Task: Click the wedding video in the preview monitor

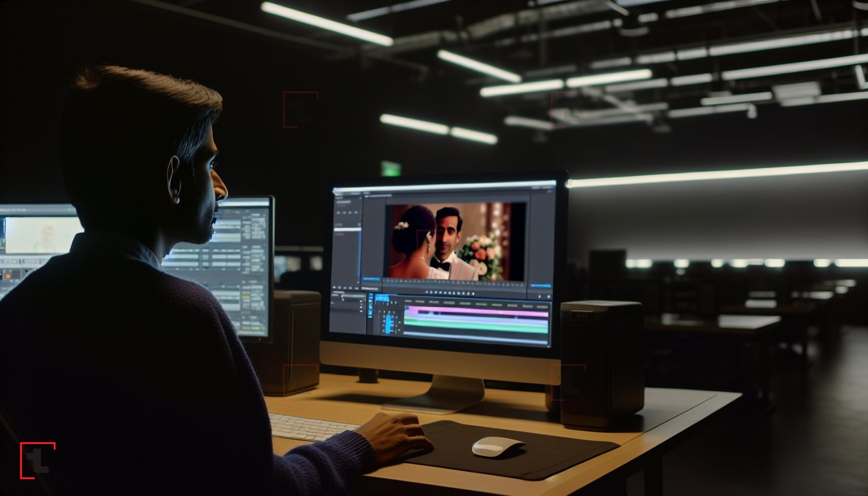Action: [x=456, y=241]
